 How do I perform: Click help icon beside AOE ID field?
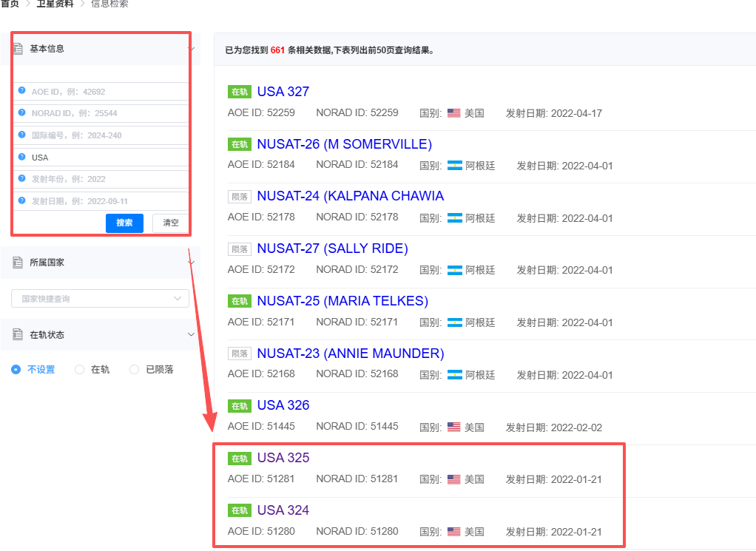pos(22,92)
